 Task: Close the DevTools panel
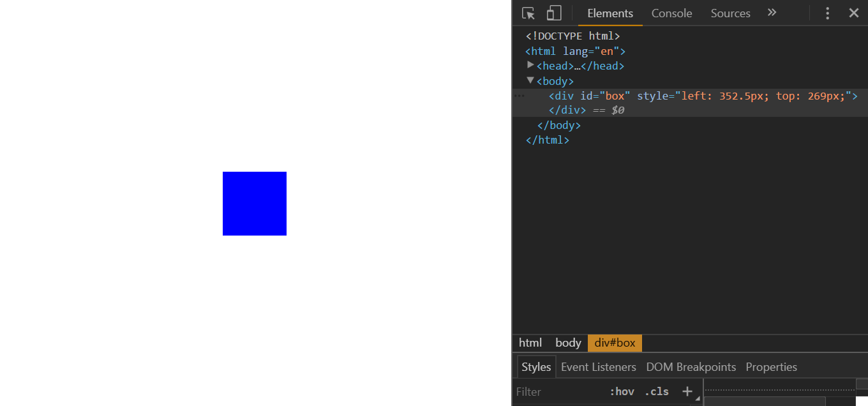point(853,13)
